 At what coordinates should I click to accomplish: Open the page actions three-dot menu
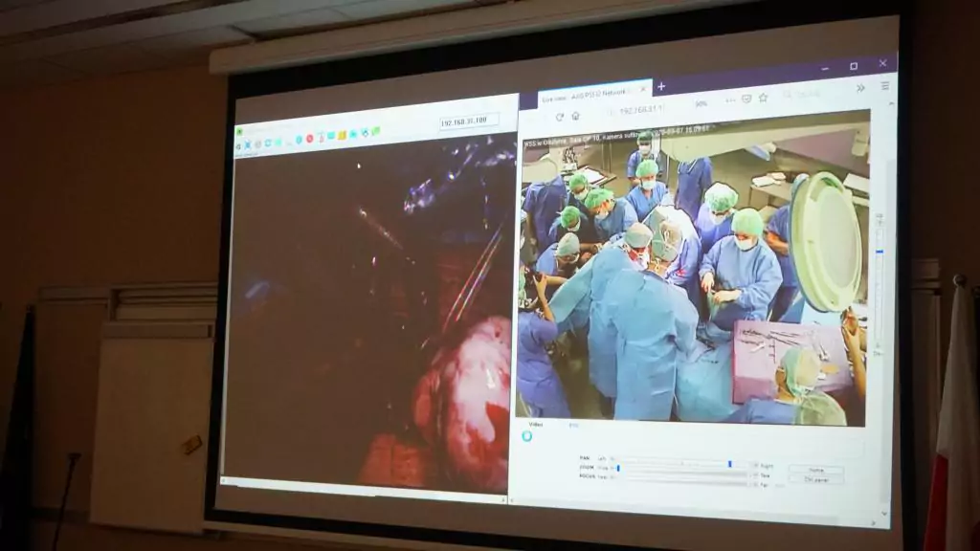click(729, 99)
